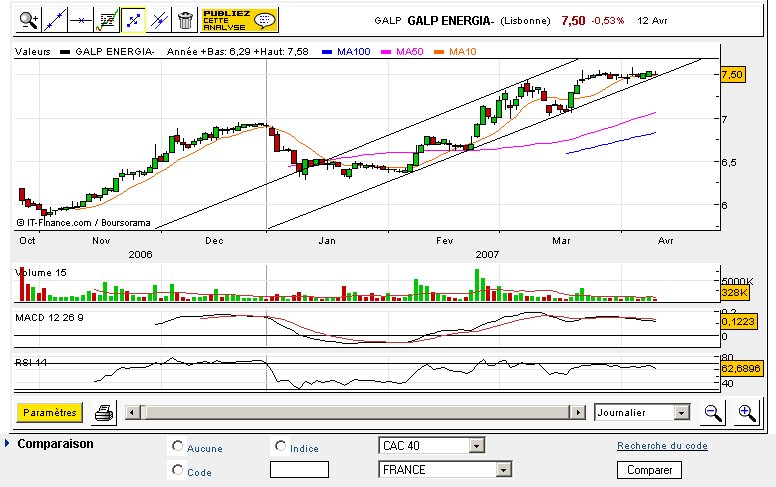Select the trend line drawing tool

(54, 20)
